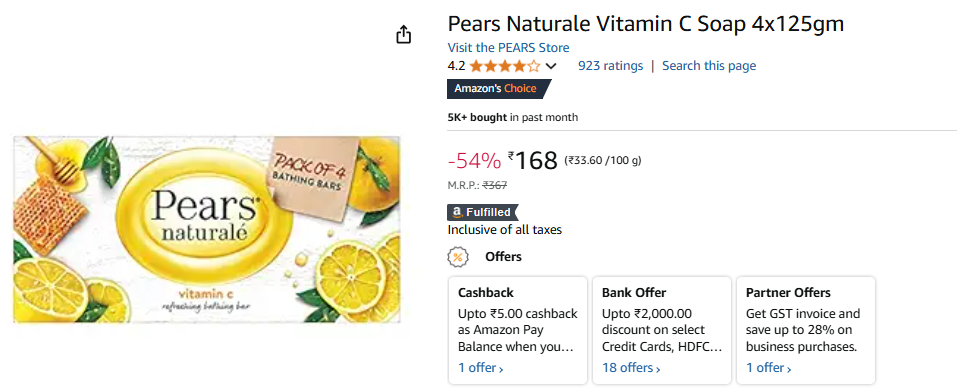Open the 1 offer Cashback chevron link

tap(481, 368)
